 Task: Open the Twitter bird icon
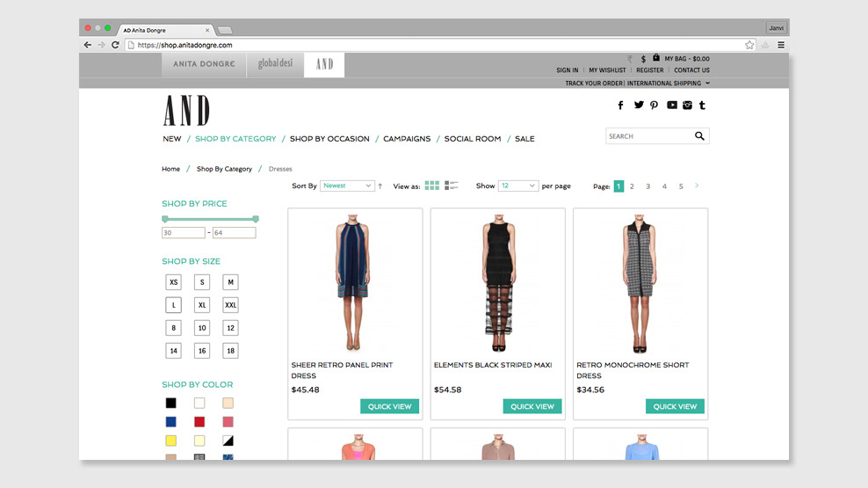[x=639, y=105]
